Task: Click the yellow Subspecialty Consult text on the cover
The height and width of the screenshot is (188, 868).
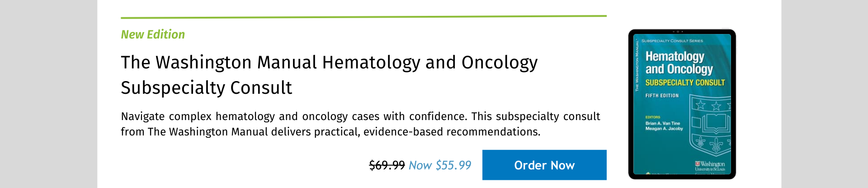Action: tap(685, 82)
